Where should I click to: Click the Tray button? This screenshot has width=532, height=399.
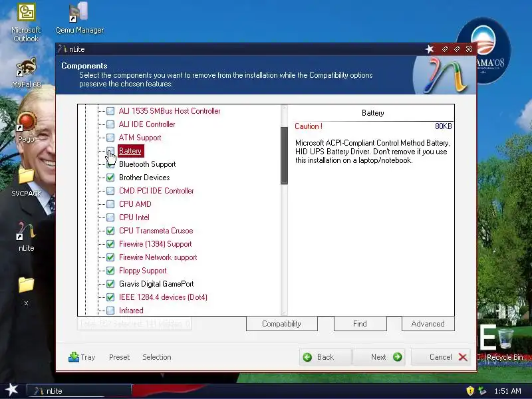coord(82,357)
